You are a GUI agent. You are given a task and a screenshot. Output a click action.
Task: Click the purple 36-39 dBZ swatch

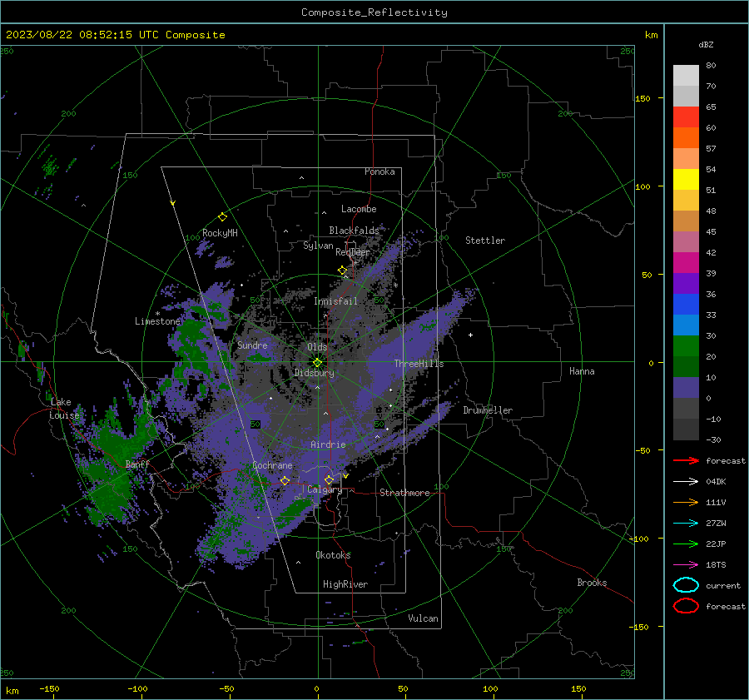[686, 284]
